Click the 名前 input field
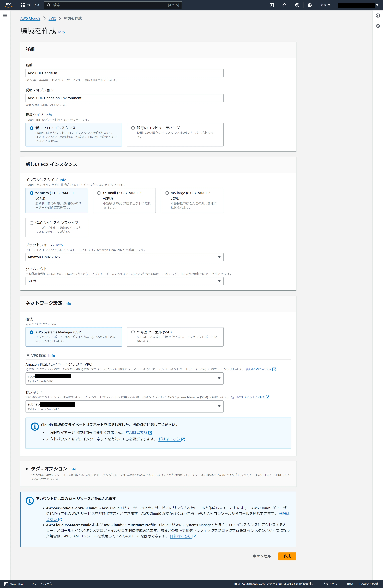 (x=124, y=73)
